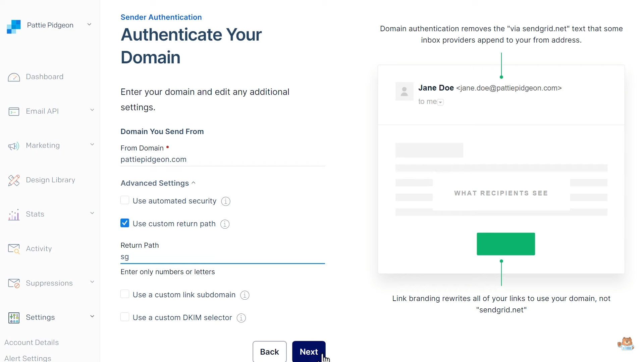The height and width of the screenshot is (362, 644).
Task: Open the Design Library sidebar icon
Action: (x=14, y=180)
